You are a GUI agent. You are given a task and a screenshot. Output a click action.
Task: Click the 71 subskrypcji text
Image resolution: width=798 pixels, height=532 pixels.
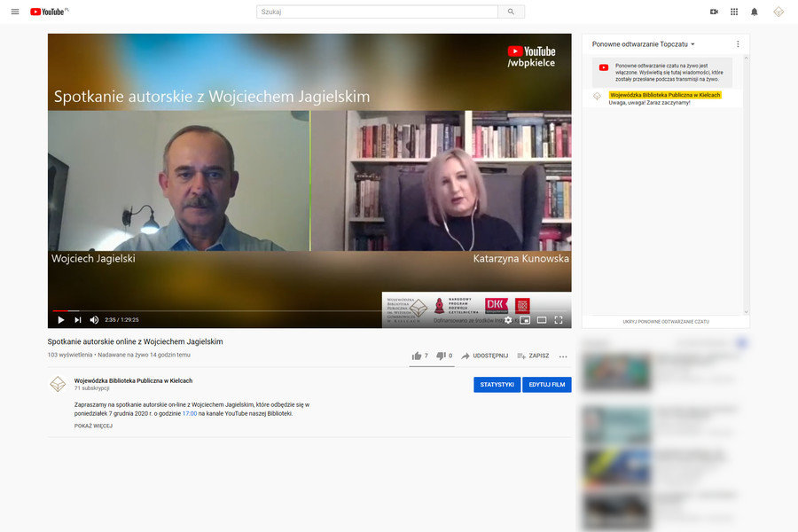(x=91, y=388)
